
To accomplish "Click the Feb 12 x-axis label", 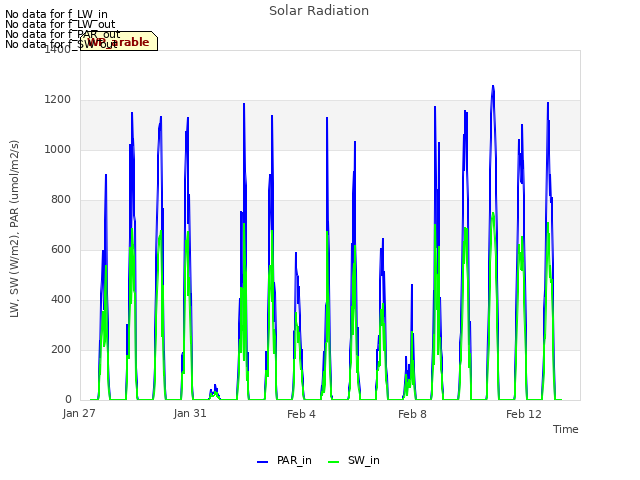I will [x=524, y=414].
